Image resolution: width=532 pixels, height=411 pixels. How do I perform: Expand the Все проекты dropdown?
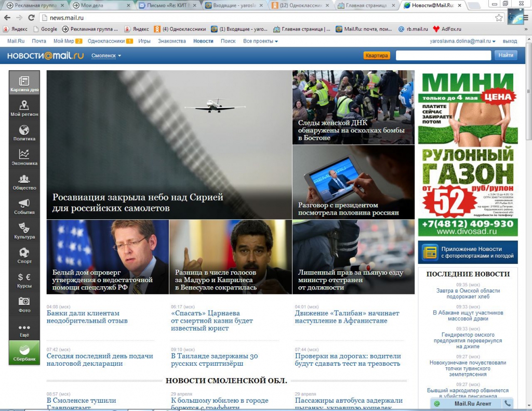point(260,41)
